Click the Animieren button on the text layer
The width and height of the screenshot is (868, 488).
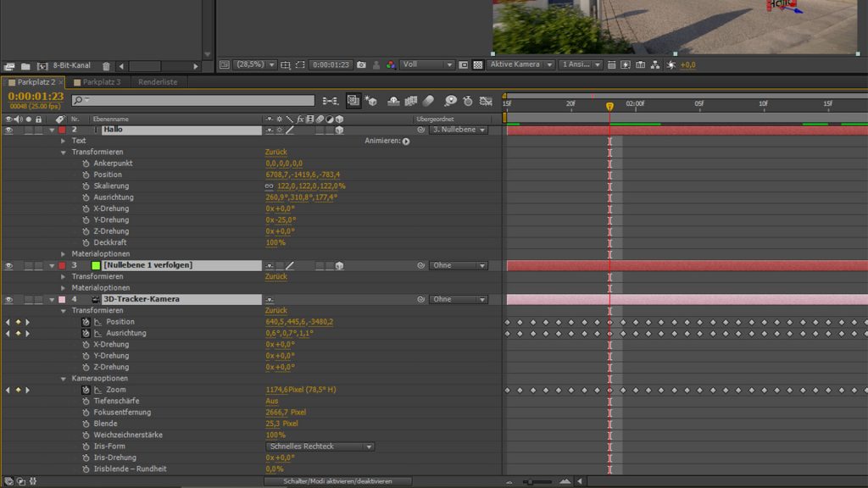405,141
